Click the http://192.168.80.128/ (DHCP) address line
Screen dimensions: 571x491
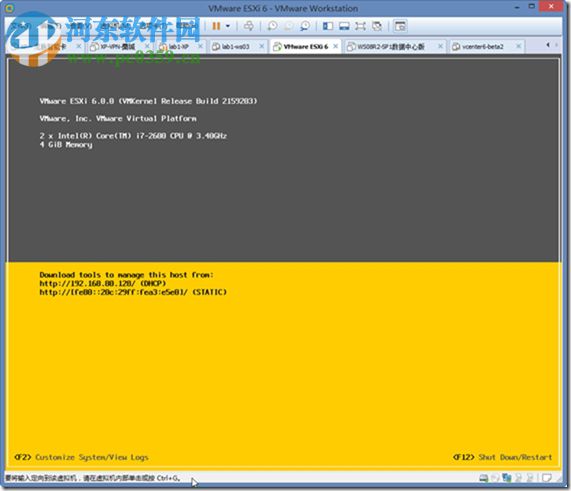(x=103, y=283)
